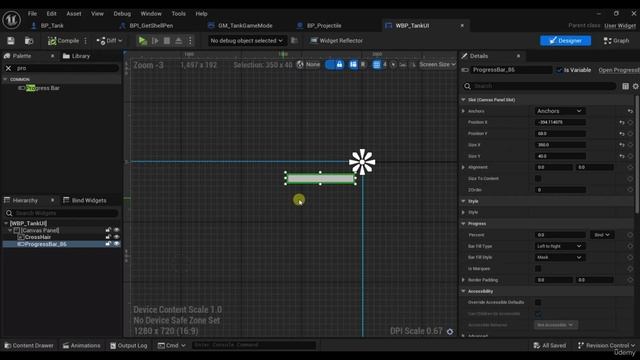The height and width of the screenshot is (360, 640).
Task: Toggle the Is Variable checkbox
Action: (559, 70)
